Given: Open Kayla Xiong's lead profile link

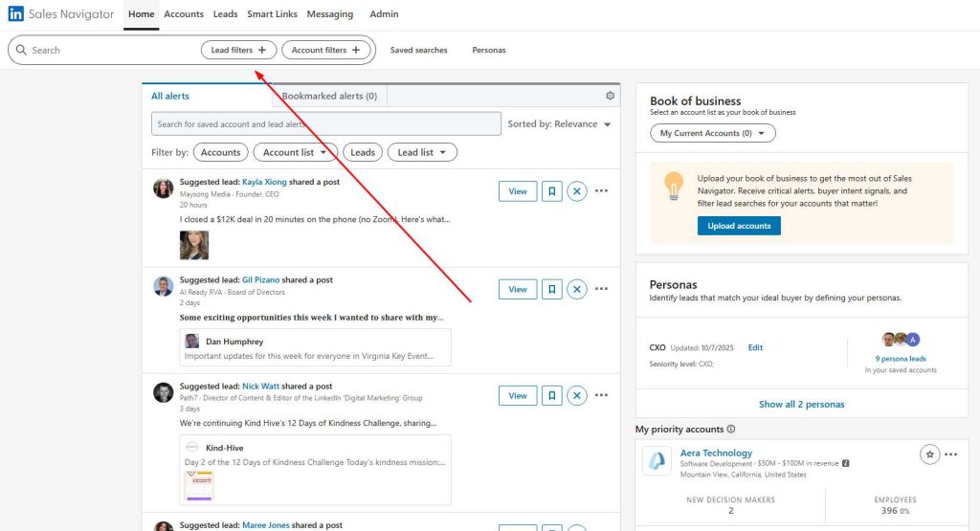Looking at the screenshot, I should tap(264, 182).
